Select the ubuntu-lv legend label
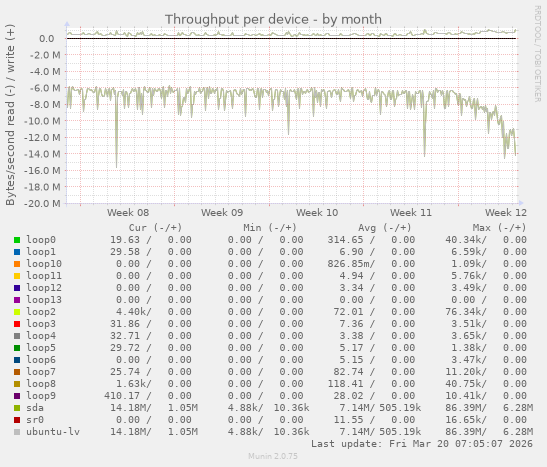Viewport: 547px width, 467px height. coord(53,432)
